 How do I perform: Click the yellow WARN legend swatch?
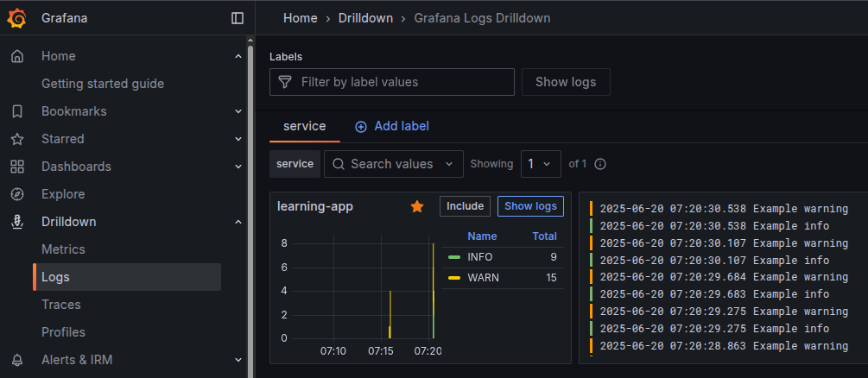coord(454,278)
